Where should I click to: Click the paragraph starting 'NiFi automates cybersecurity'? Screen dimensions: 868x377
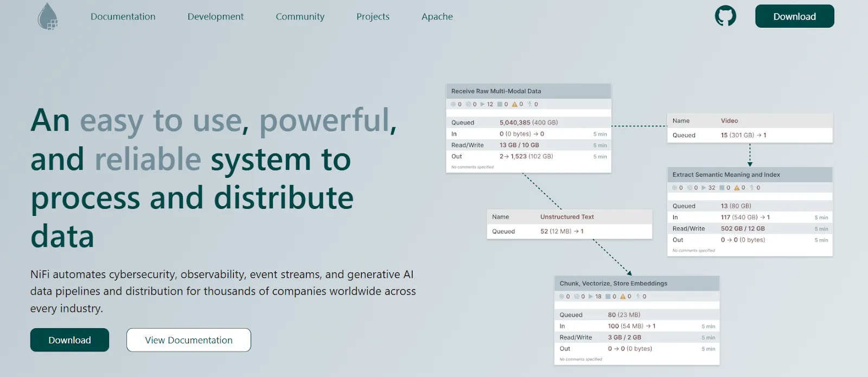[x=223, y=291]
